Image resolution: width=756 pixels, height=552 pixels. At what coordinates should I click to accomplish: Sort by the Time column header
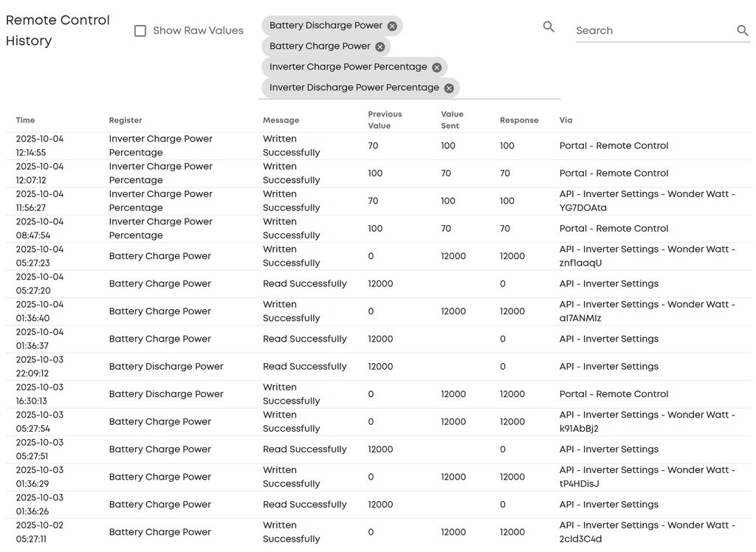click(x=25, y=120)
